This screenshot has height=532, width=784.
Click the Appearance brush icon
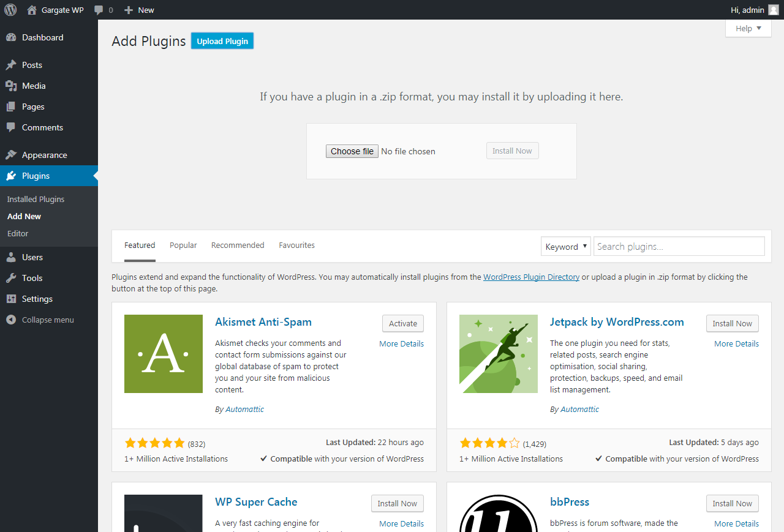[x=11, y=155]
